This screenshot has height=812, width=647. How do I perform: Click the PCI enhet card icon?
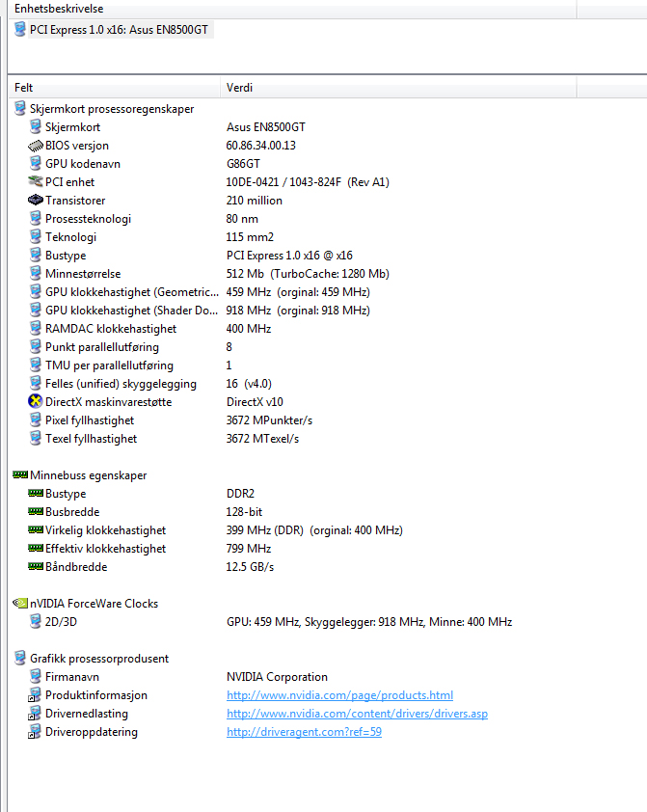tap(36, 181)
